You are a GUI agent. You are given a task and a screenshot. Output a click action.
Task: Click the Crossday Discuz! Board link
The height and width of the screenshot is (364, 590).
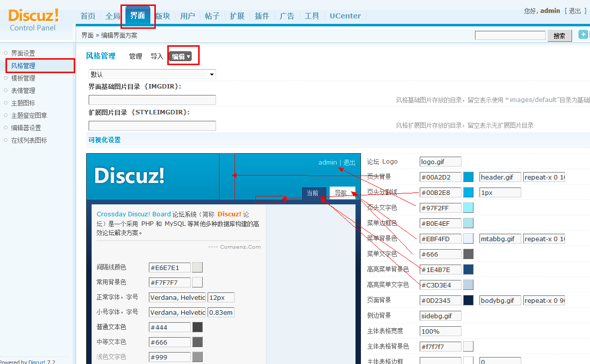133,214
